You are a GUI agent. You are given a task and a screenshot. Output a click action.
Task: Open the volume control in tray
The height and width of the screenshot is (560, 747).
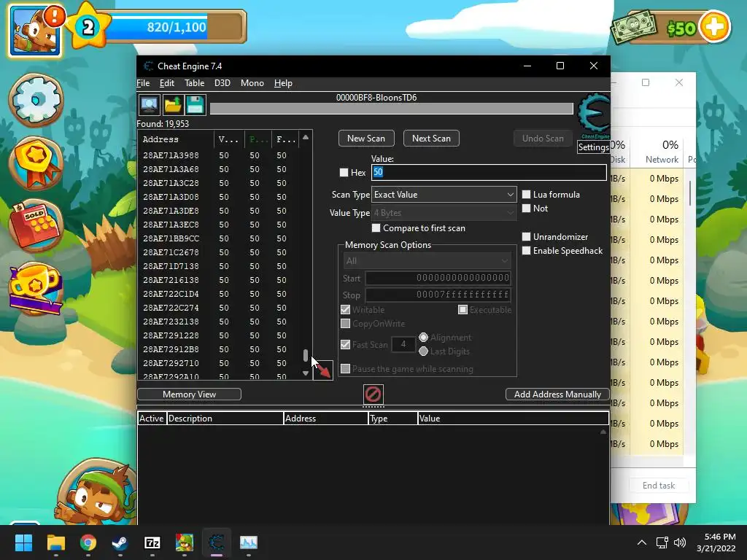tap(680, 542)
